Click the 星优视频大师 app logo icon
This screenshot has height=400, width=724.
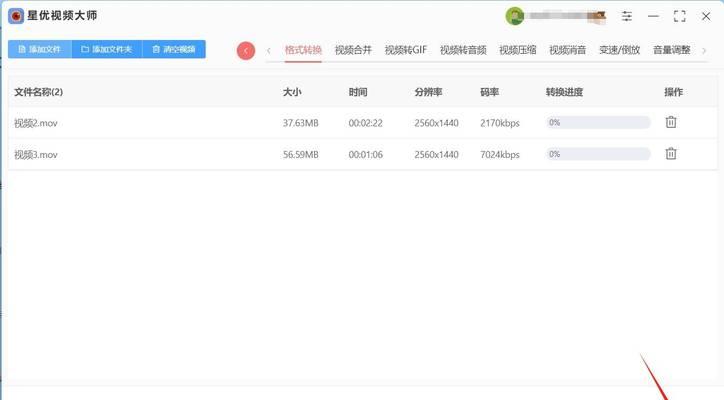tap(16, 16)
